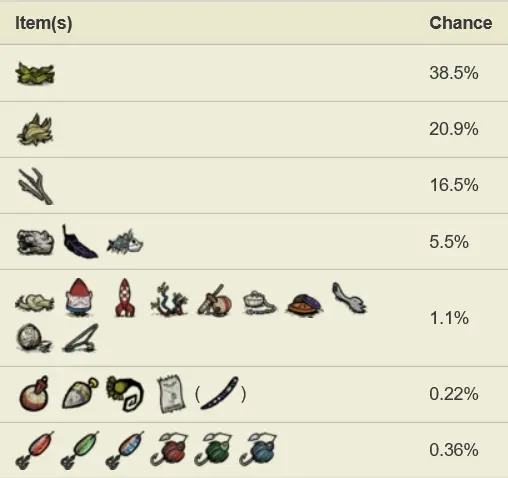Click the dark jet feather icon

80,241
